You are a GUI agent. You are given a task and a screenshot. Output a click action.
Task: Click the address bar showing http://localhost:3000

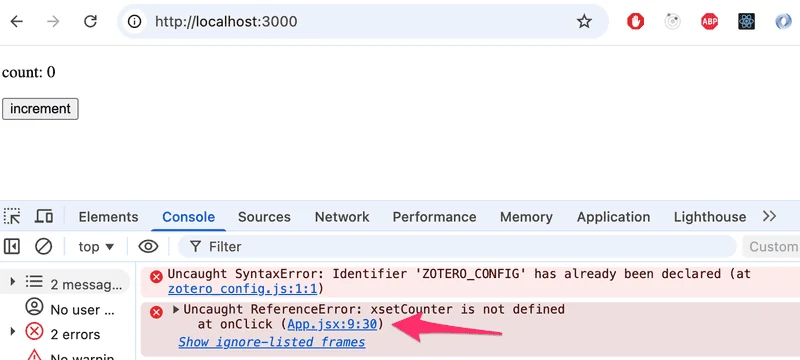362,21
